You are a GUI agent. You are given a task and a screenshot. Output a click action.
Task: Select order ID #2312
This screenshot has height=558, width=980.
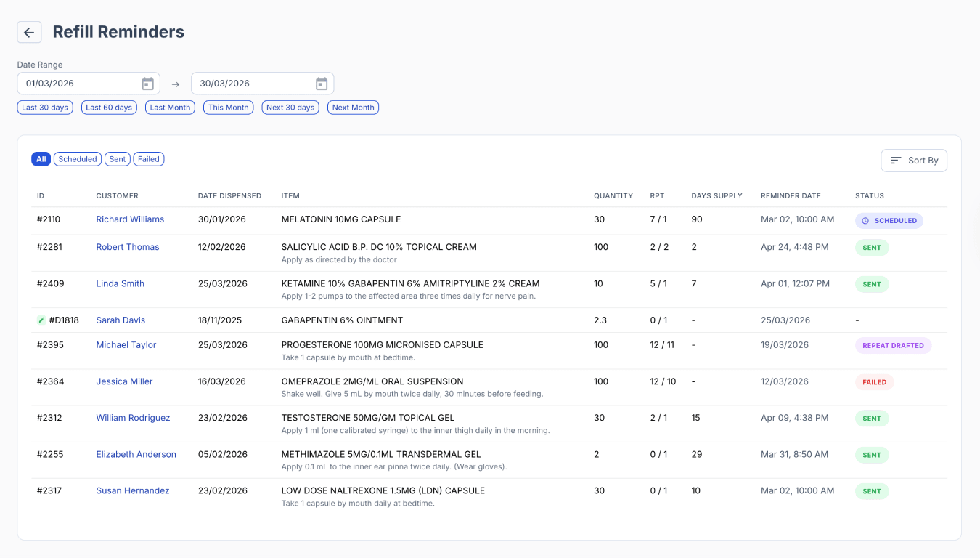49,418
